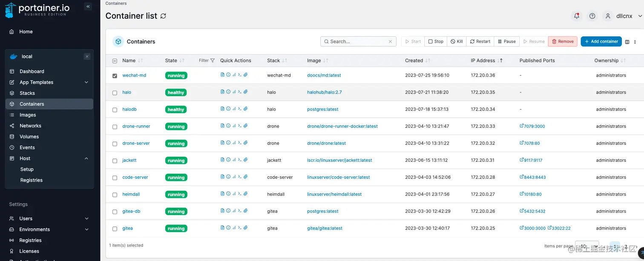Sort containers by Name column

pyautogui.click(x=132, y=60)
